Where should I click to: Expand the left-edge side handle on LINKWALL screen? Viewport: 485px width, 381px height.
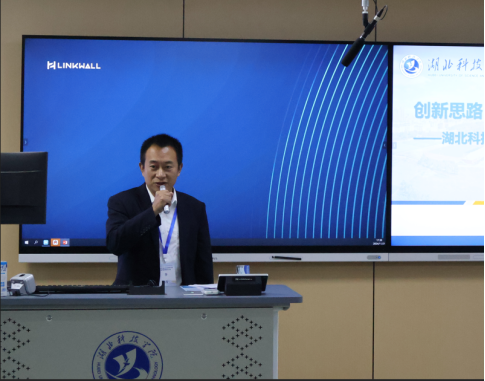click(26, 142)
